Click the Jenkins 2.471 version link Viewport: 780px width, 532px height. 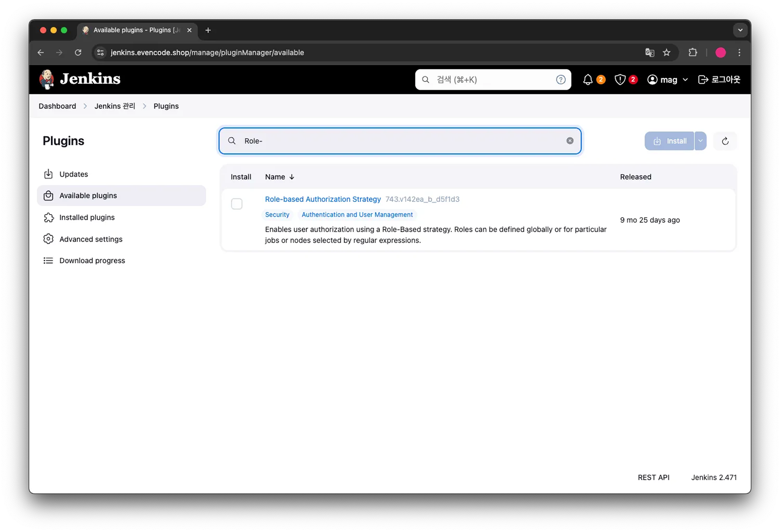tap(714, 477)
